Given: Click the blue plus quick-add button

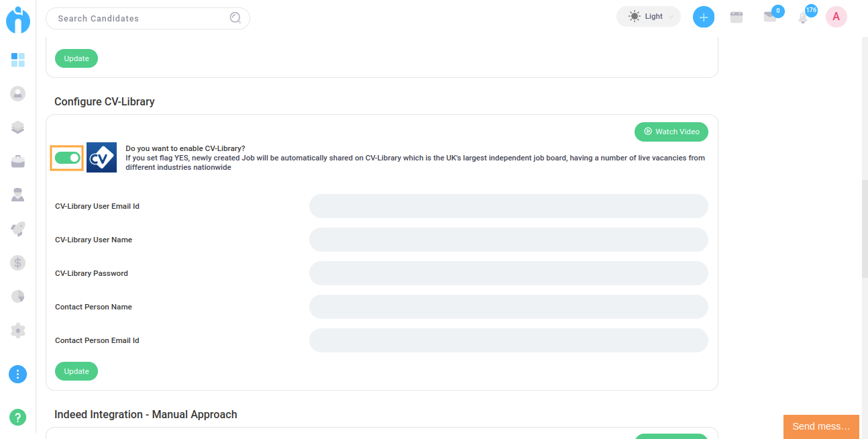Looking at the screenshot, I should point(704,17).
